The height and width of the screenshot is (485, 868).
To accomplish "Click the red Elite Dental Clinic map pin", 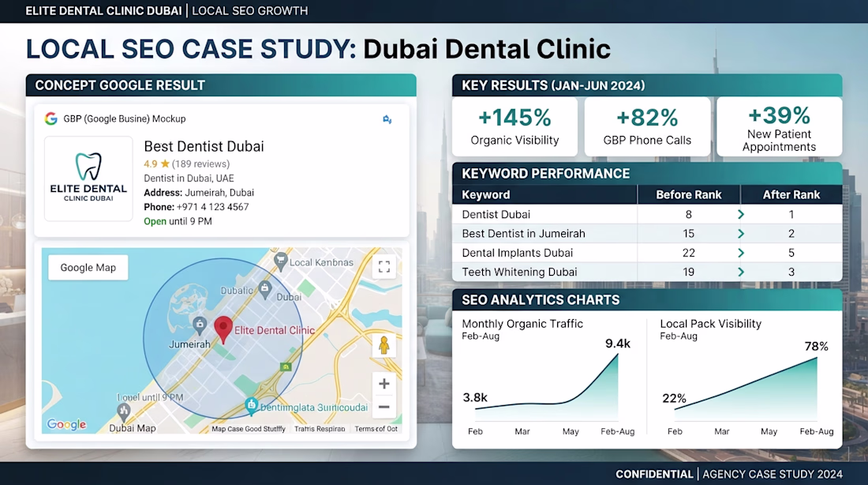I will click(x=223, y=330).
